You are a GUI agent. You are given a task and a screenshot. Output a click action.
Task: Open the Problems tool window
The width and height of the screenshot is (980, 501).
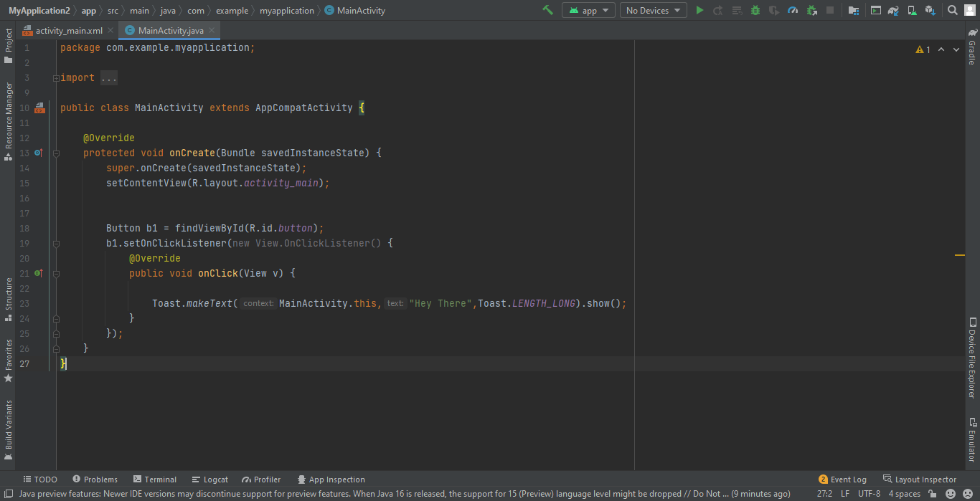coord(95,479)
